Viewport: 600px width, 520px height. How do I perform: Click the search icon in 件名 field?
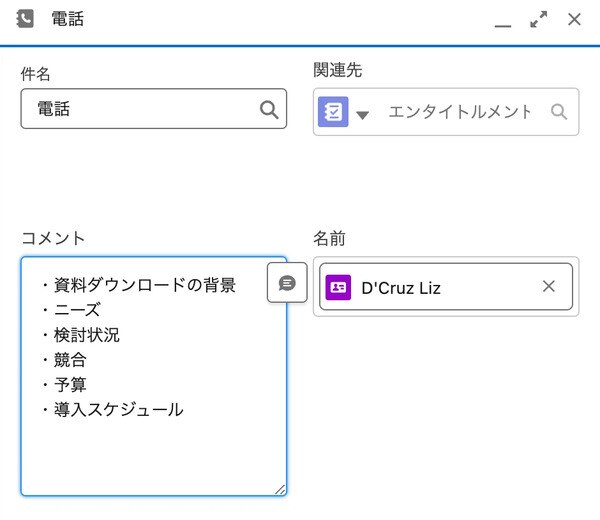point(269,110)
